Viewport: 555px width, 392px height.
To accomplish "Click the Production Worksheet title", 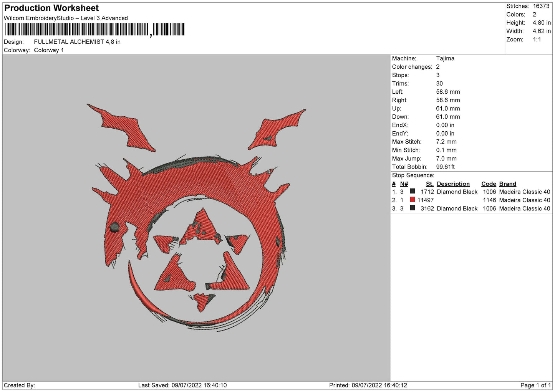I will (51, 8).
